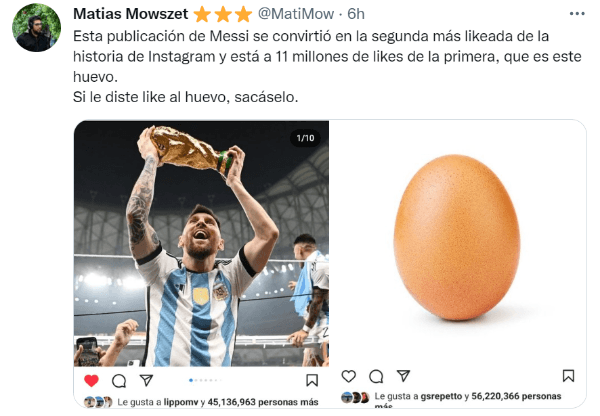Click the Matias Mowszet display name

pos(130,14)
